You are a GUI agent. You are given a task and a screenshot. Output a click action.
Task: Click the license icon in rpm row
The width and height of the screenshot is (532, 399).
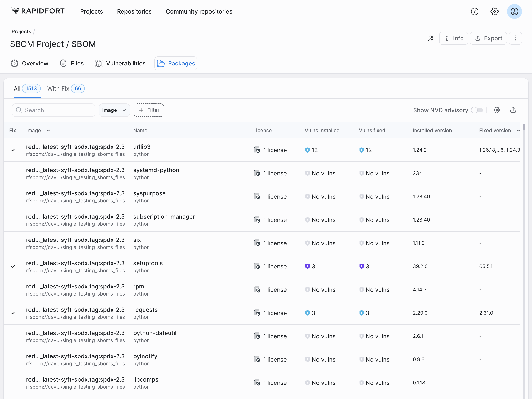click(x=257, y=289)
